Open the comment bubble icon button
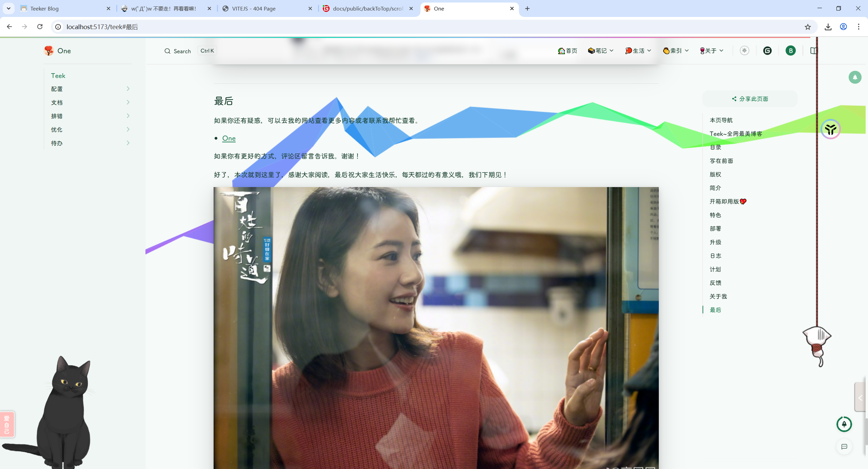This screenshot has width=868, height=469. pyautogui.click(x=844, y=447)
